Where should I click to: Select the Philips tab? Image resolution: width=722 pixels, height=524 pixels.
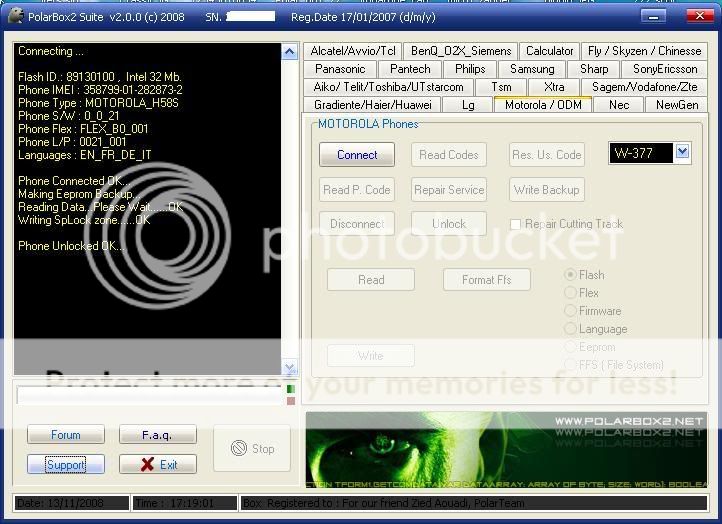(470, 69)
